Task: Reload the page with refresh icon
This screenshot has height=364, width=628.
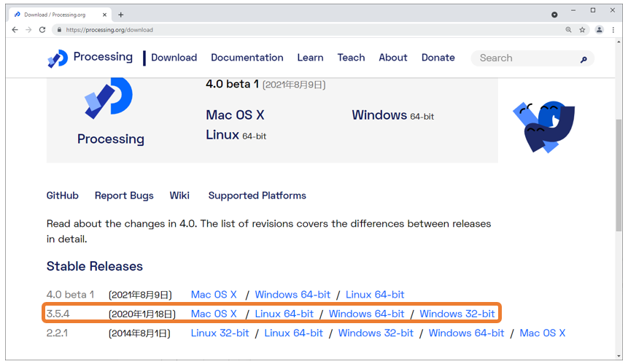Action: click(42, 30)
